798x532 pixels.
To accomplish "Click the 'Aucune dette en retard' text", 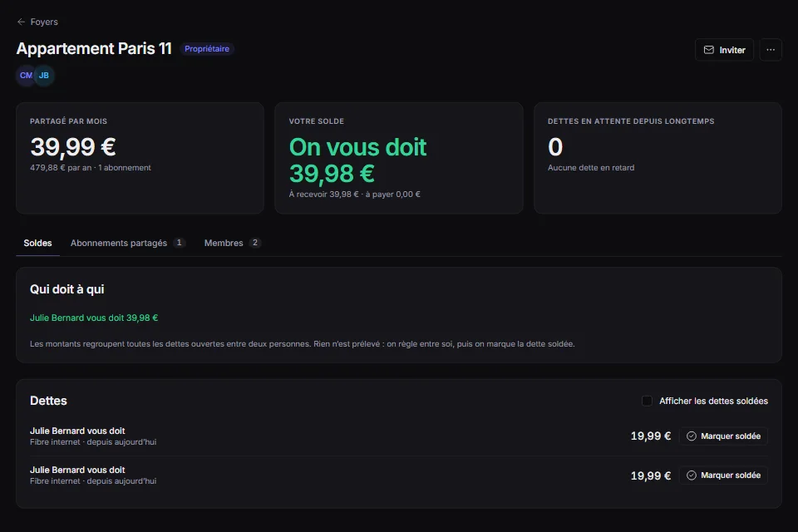I will click(x=591, y=167).
